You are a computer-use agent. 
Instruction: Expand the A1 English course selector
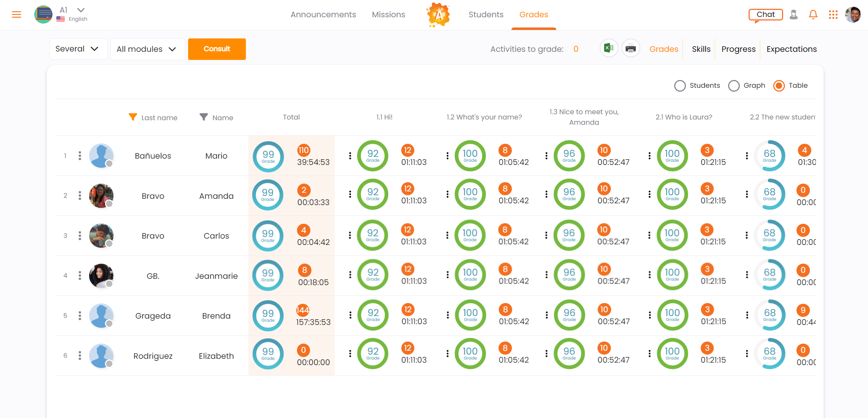tap(81, 10)
